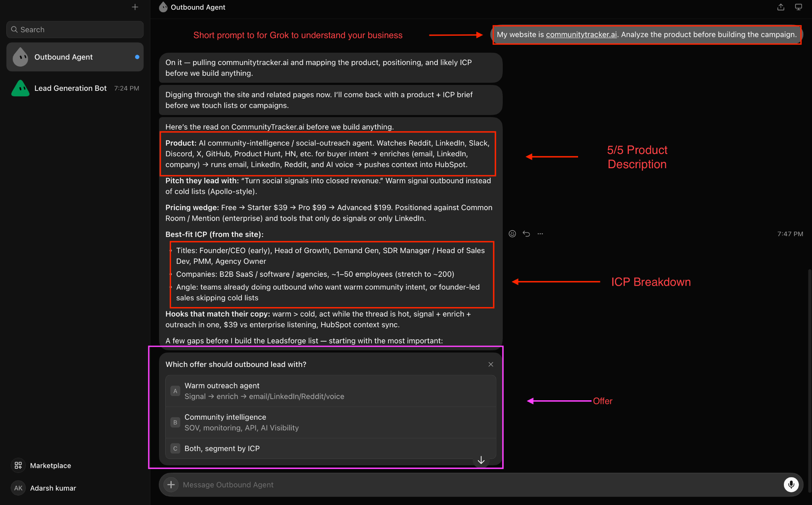Add a reaction with the emoji icon
Image resolution: width=812 pixels, height=505 pixels.
click(x=512, y=234)
